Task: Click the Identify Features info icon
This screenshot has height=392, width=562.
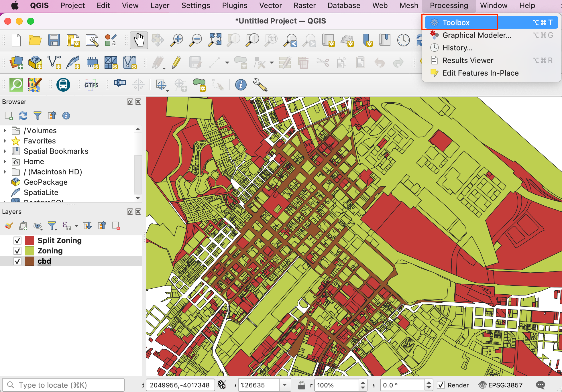Action: click(241, 85)
